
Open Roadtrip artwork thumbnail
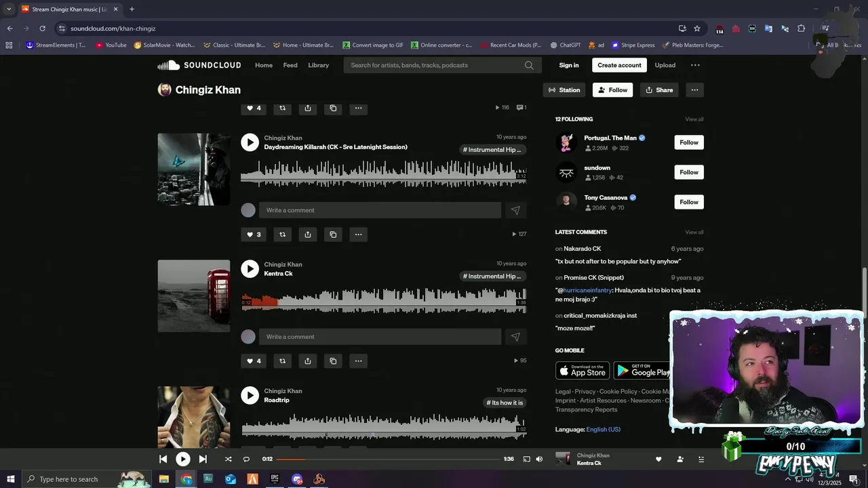coord(194,417)
